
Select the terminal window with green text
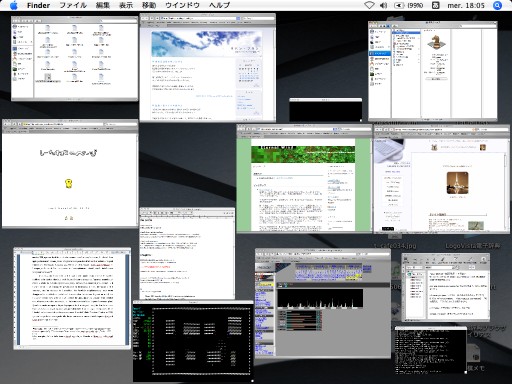coord(193,341)
